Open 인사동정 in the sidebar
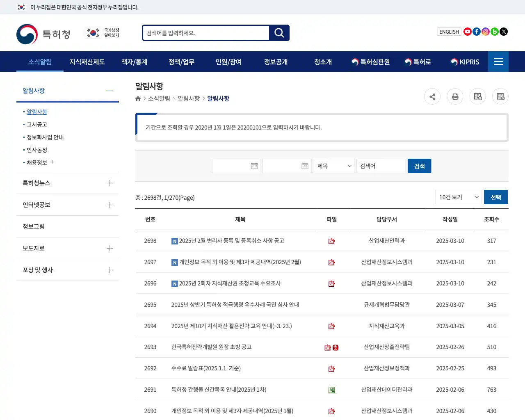 tap(37, 150)
